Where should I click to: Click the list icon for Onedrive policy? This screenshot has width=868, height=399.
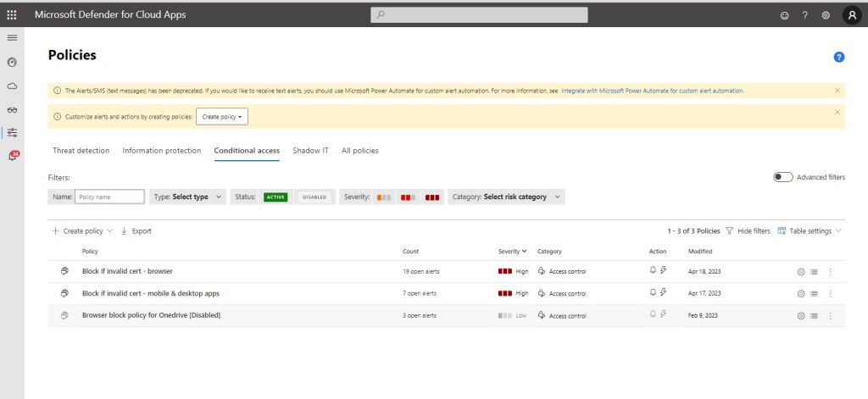[814, 316]
